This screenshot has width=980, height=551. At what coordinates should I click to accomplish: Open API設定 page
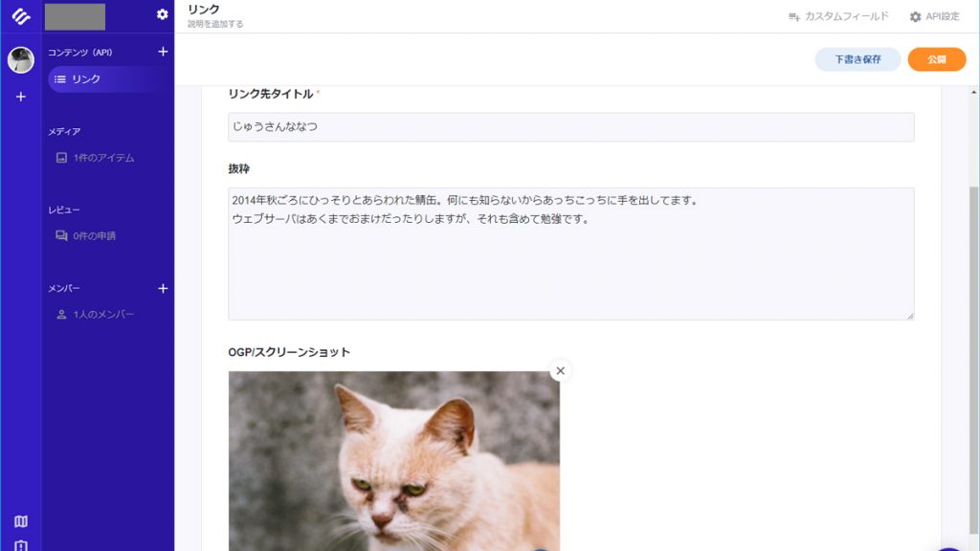(x=934, y=17)
